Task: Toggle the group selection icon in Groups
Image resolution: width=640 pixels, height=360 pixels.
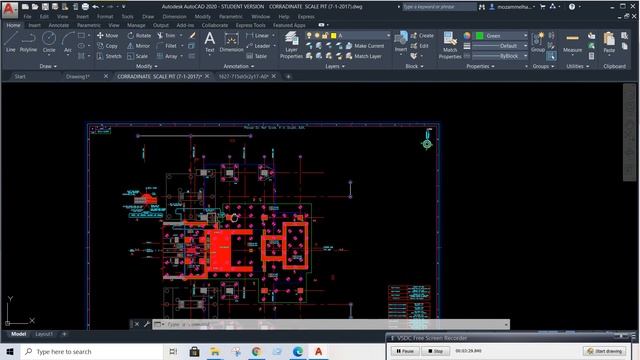Action: click(551, 56)
